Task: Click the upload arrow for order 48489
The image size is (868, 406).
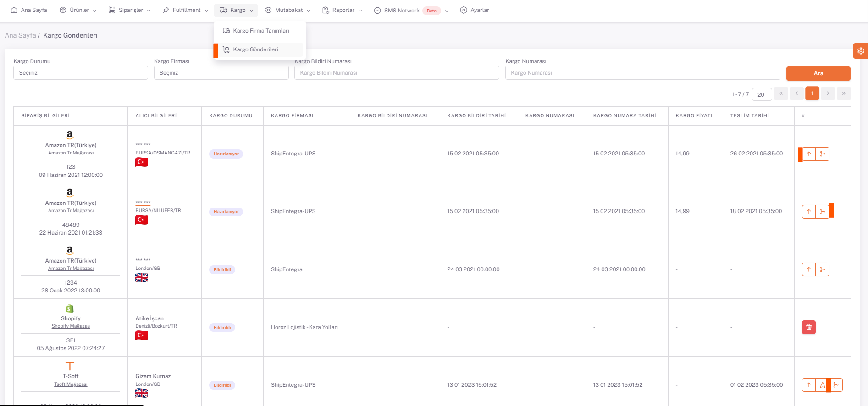Action: click(809, 212)
